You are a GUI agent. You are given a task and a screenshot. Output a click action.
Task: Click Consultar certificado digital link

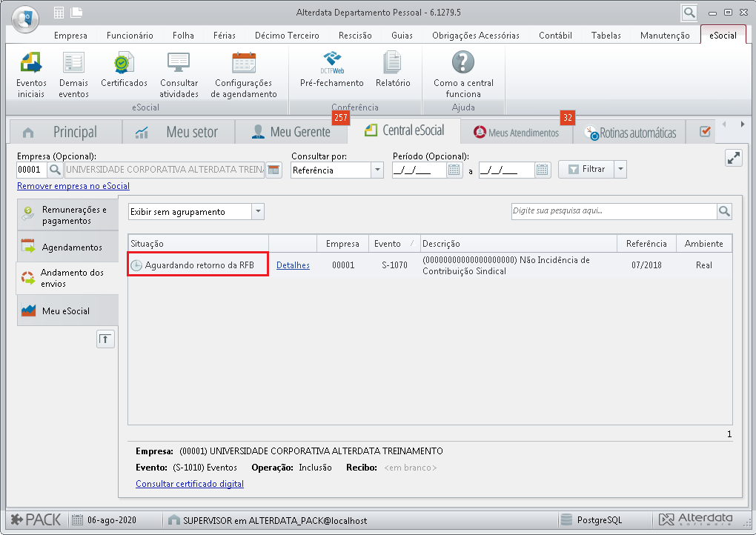tap(190, 483)
